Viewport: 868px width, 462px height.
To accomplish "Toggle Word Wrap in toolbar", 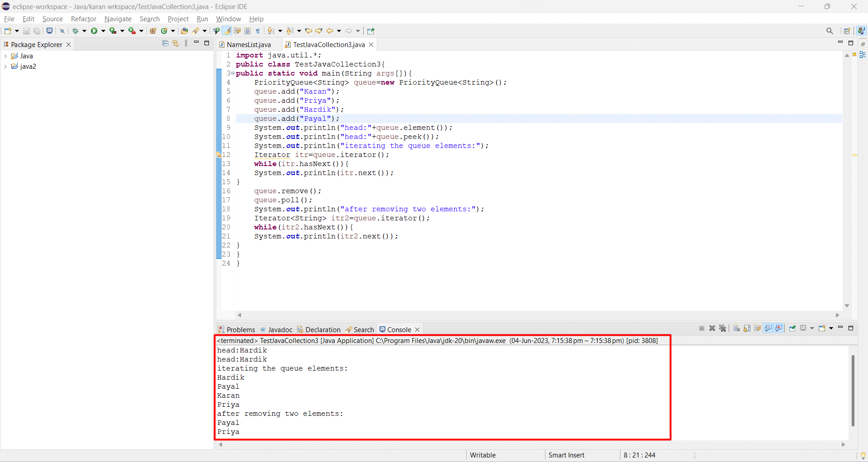I will pos(237,31).
